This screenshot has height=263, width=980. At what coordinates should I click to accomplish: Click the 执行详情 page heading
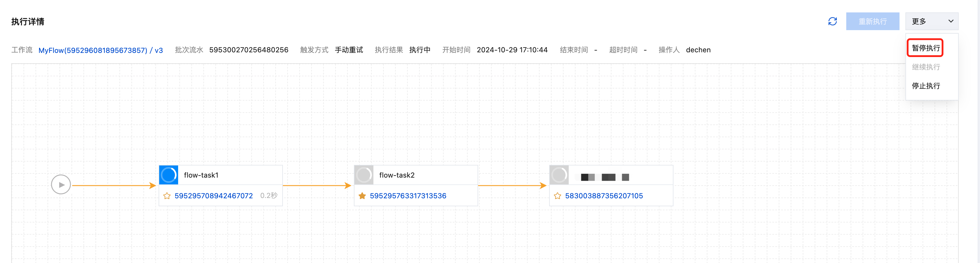click(28, 22)
